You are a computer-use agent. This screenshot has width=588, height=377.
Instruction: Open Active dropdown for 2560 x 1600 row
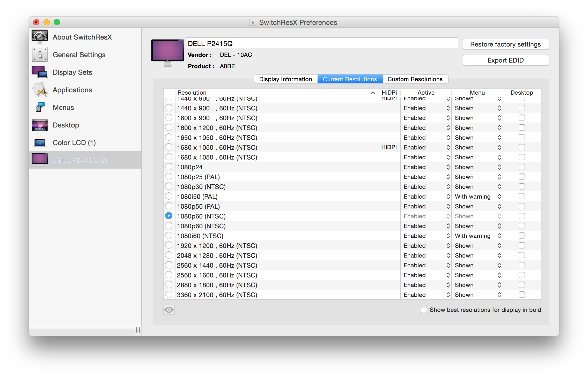(427, 275)
